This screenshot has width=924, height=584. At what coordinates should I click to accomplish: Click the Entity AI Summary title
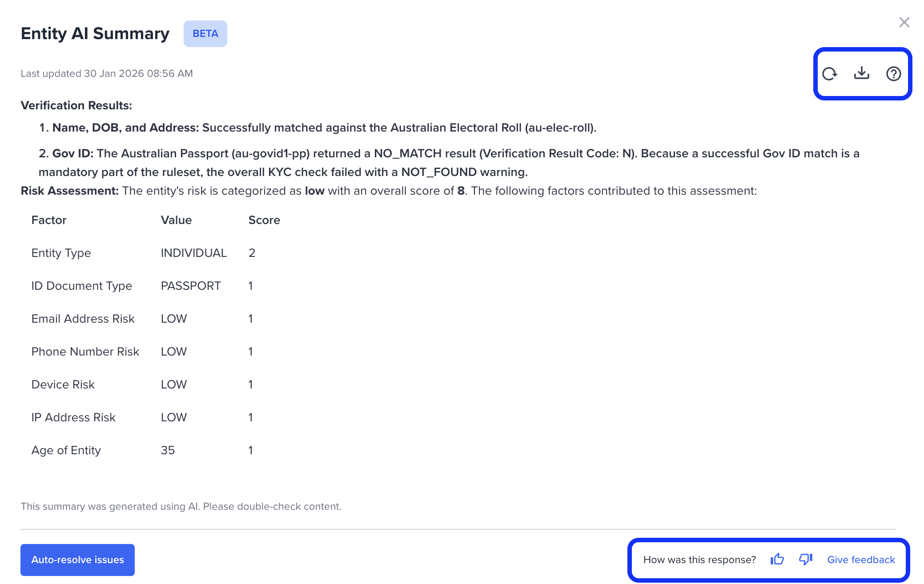[x=94, y=33]
